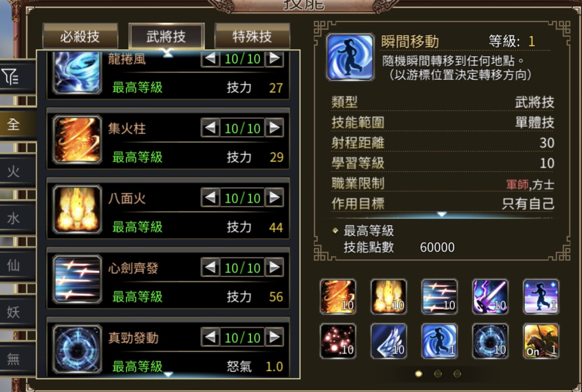Increase 集火柱 level with right arrow
Screen dimensions: 582x392
click(x=275, y=128)
